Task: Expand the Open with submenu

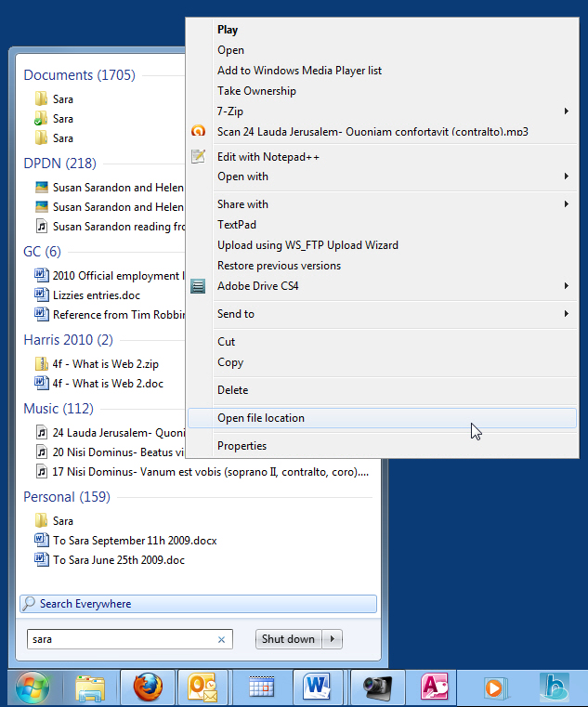Action: (x=566, y=177)
